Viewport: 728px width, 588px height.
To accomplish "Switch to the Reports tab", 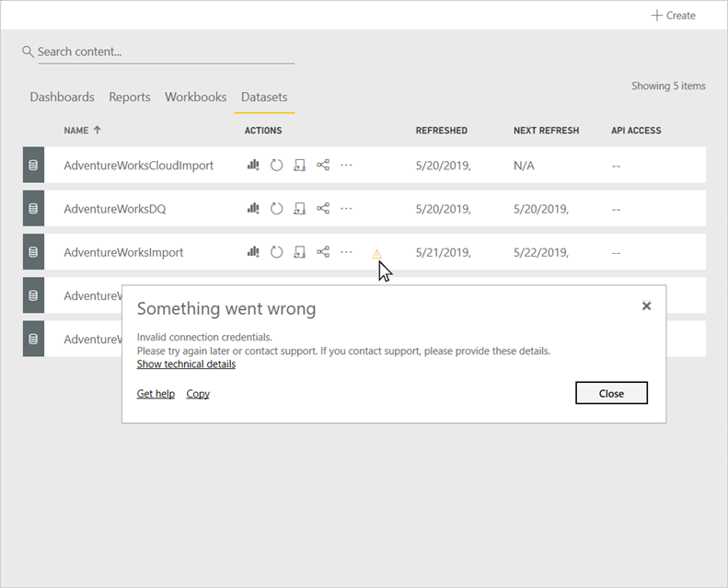I will (130, 97).
